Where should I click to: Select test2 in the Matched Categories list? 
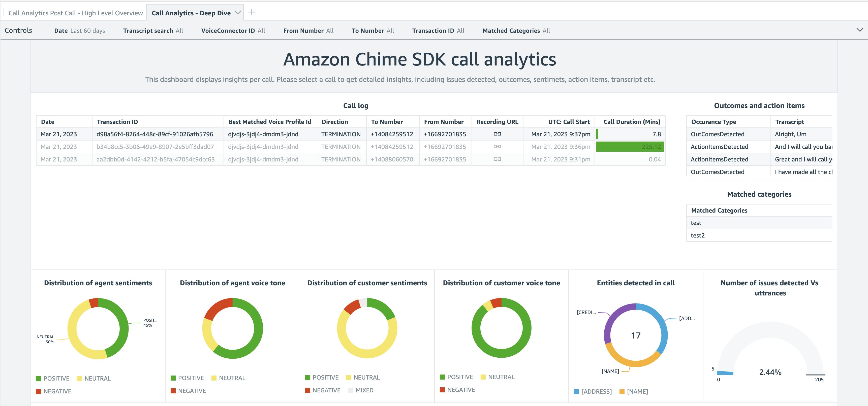(x=698, y=235)
